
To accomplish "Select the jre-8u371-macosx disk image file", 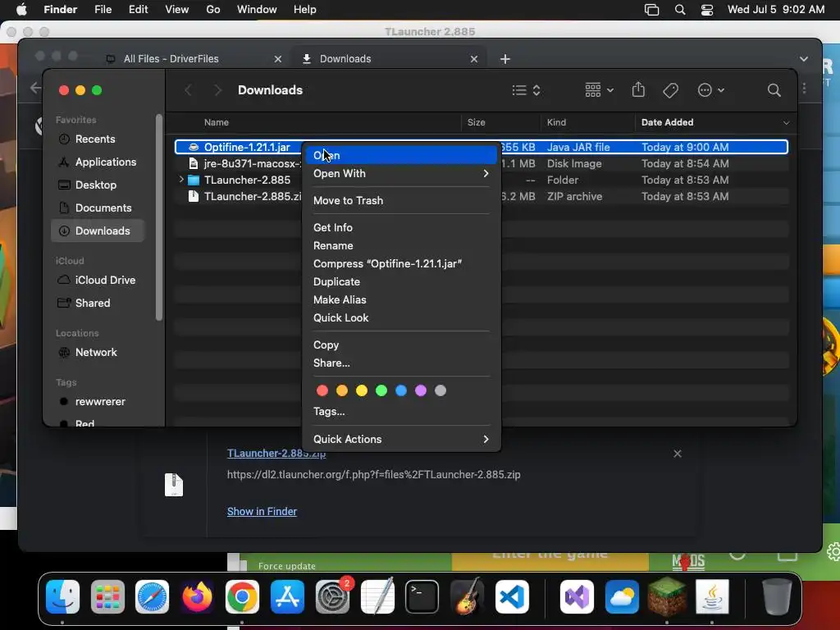I will click(482, 163).
